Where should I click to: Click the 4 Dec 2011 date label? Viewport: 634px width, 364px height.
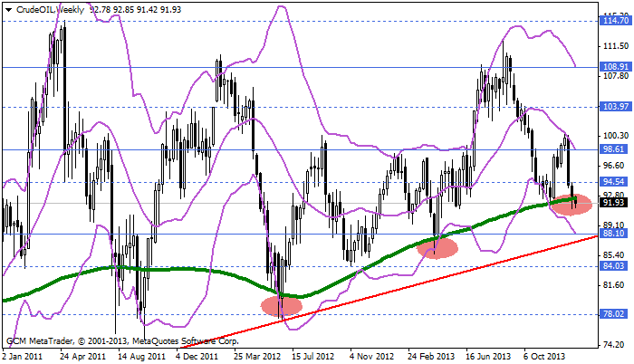click(196, 357)
